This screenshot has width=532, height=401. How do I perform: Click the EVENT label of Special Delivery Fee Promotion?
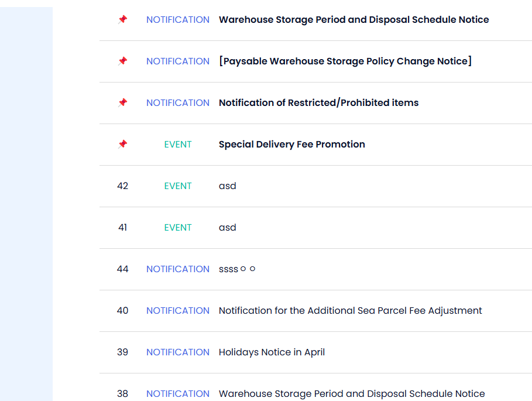(x=178, y=145)
